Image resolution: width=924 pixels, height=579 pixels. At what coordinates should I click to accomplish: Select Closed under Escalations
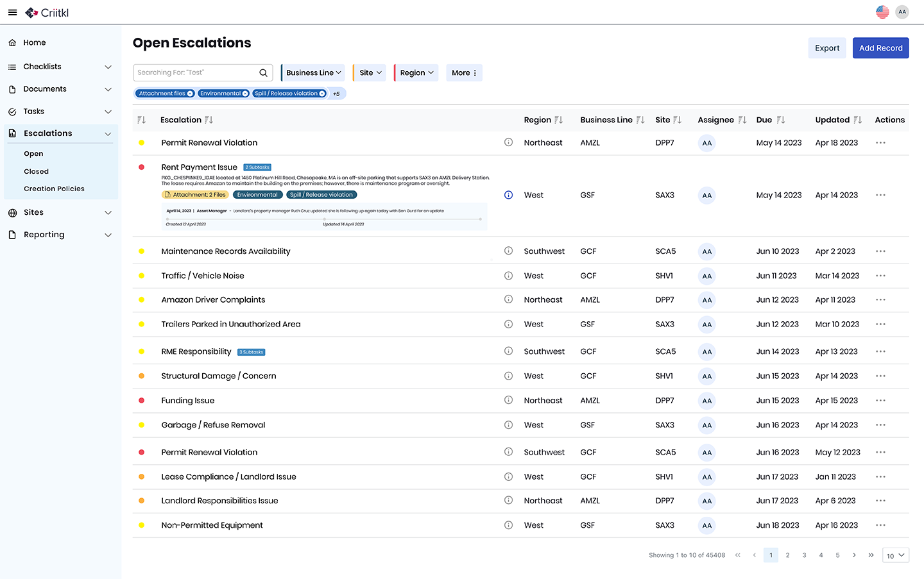pos(36,171)
